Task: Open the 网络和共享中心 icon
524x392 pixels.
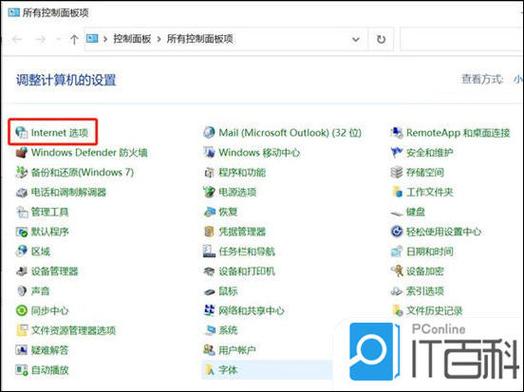Action: [209, 310]
